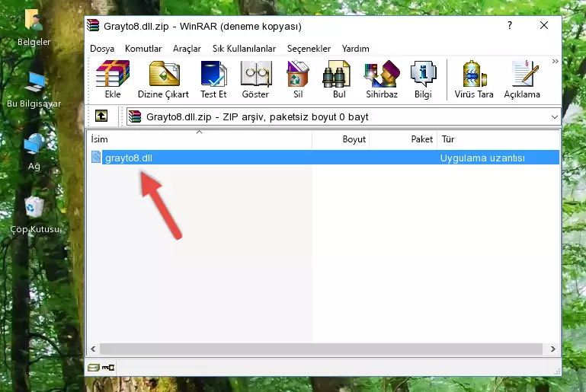The image size is (586, 392).
Task: Close the WinRAR window
Action: pos(544,25)
